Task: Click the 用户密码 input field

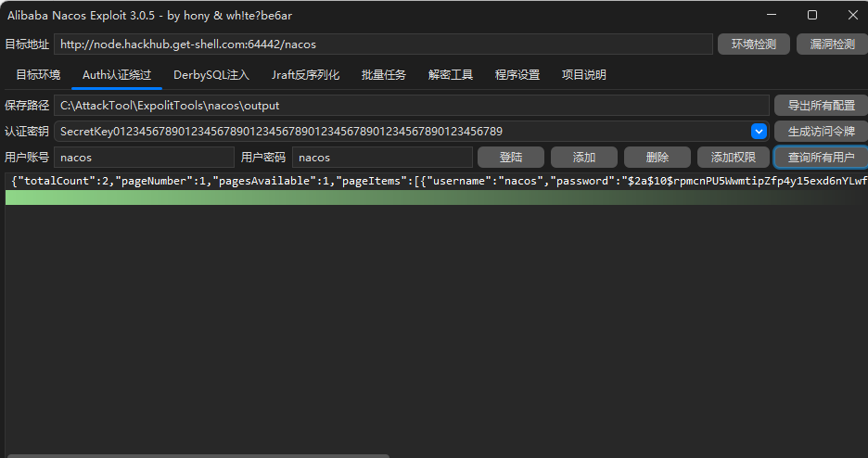Action: coord(382,157)
